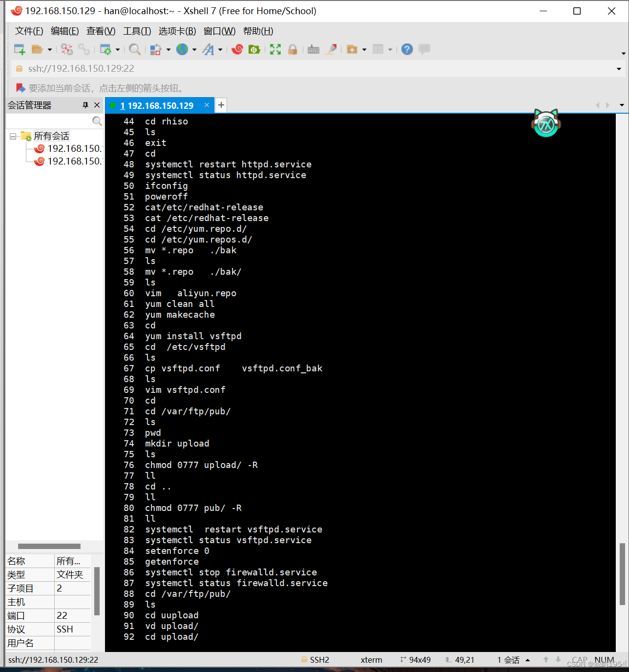
Task: Open the 窗口(W) menu
Action: tap(220, 31)
